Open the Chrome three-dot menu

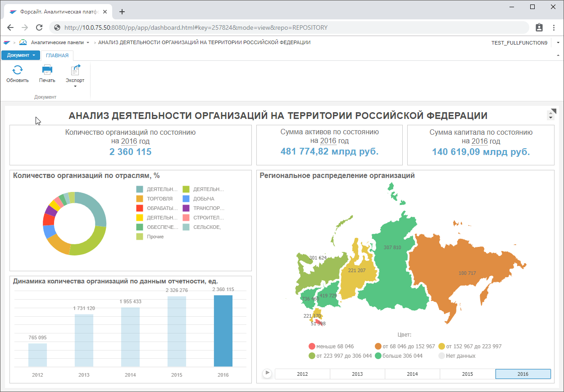click(x=554, y=27)
